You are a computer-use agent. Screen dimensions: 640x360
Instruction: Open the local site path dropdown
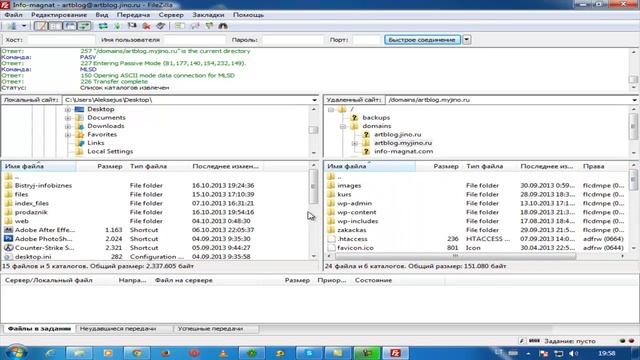314,100
